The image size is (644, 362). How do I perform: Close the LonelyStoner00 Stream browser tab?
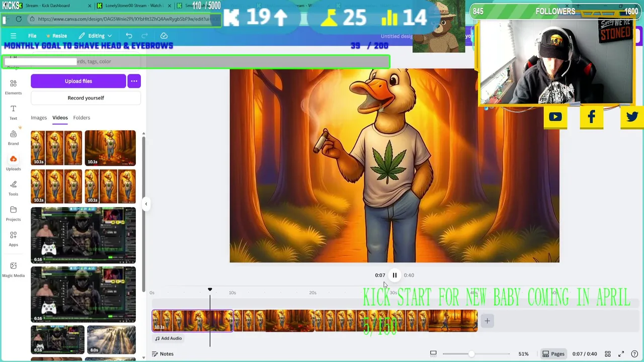tap(169, 6)
